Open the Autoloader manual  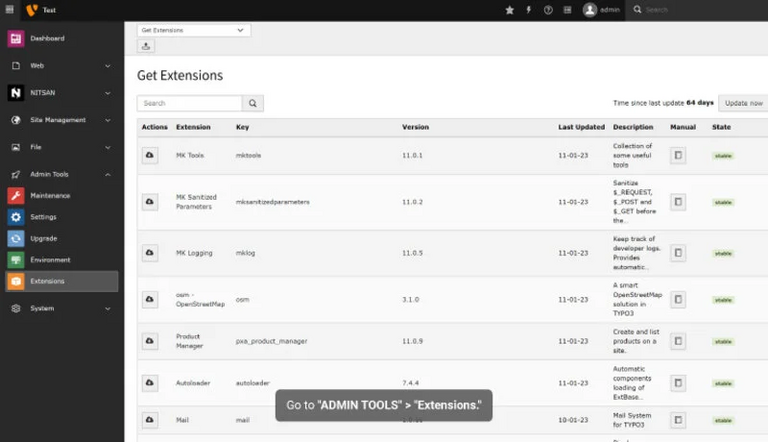[678, 383]
